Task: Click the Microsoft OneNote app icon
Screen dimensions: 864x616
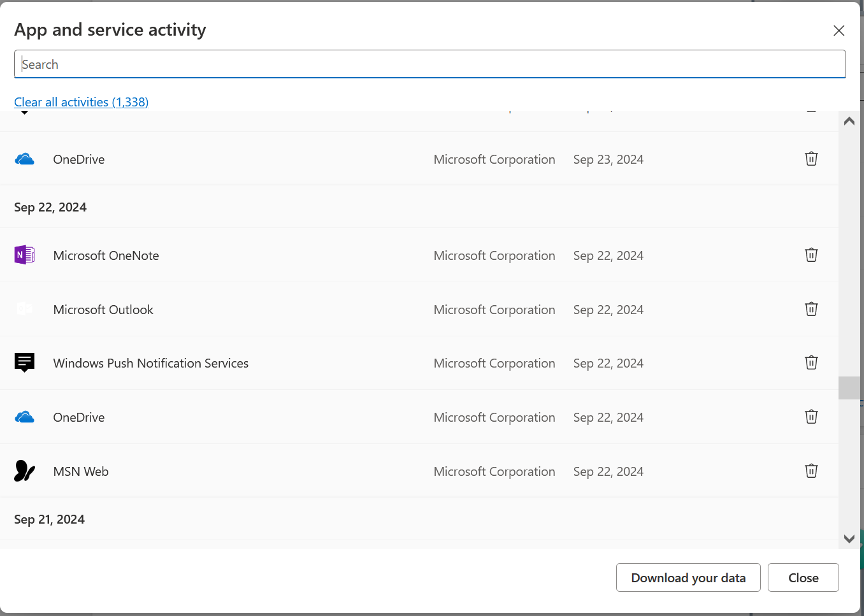Action: tap(24, 255)
